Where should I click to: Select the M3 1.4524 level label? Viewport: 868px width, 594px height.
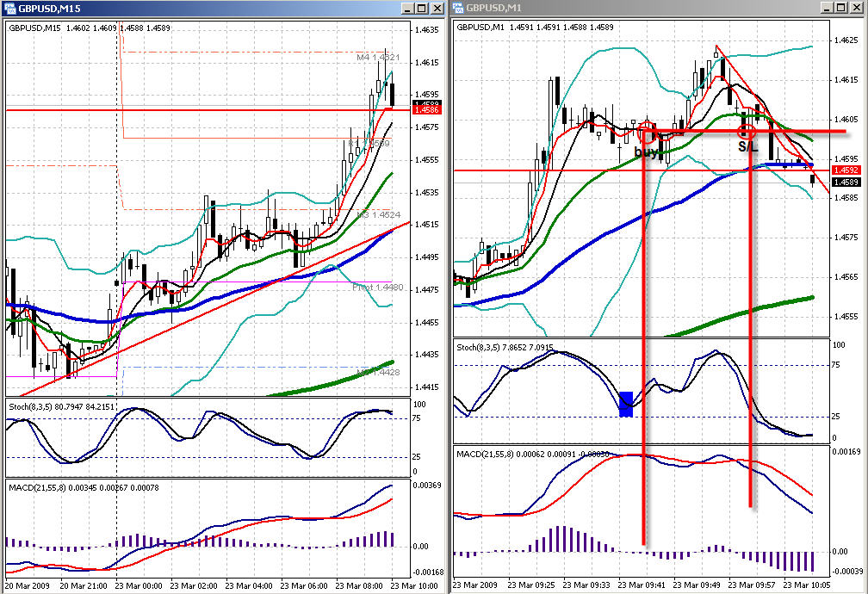[x=378, y=215]
